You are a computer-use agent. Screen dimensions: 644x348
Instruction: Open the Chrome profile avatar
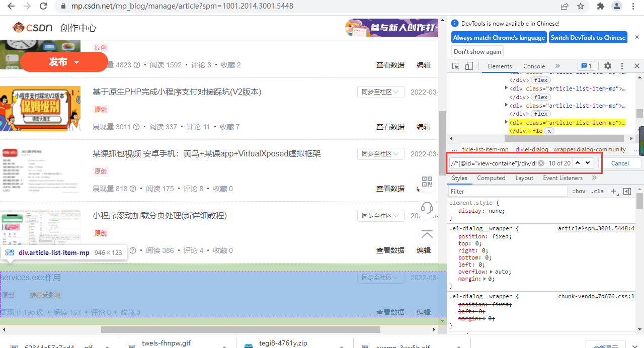(616, 6)
